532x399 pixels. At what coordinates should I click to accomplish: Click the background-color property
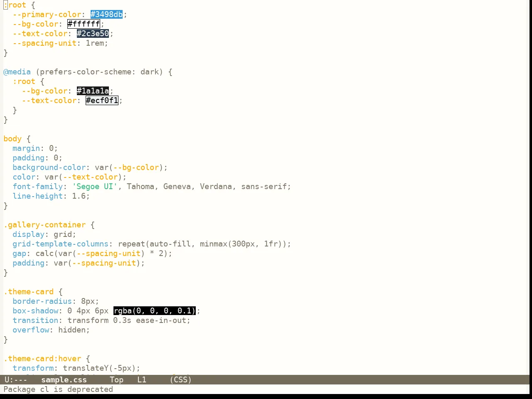[49, 167]
